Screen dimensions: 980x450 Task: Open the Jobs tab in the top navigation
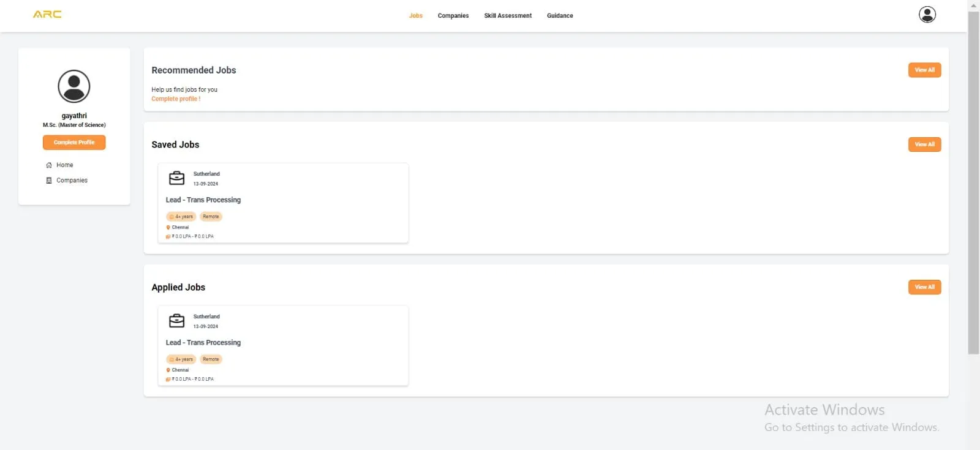click(x=416, y=16)
